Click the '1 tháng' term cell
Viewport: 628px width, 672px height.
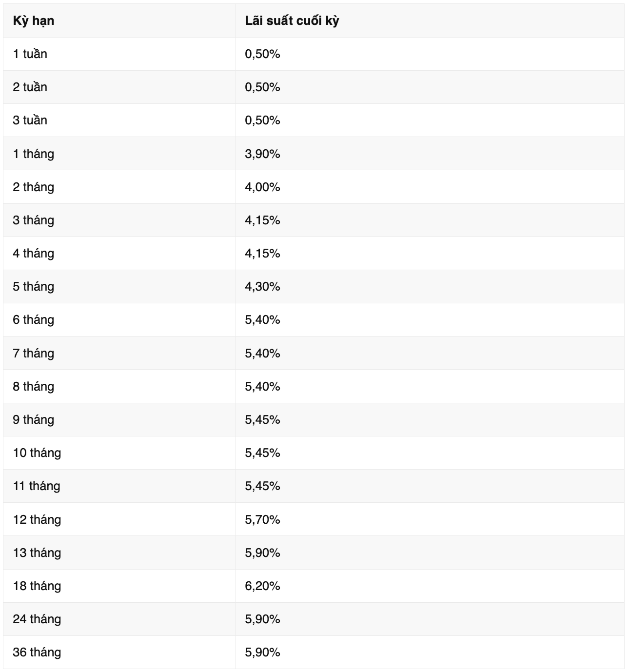(x=34, y=154)
